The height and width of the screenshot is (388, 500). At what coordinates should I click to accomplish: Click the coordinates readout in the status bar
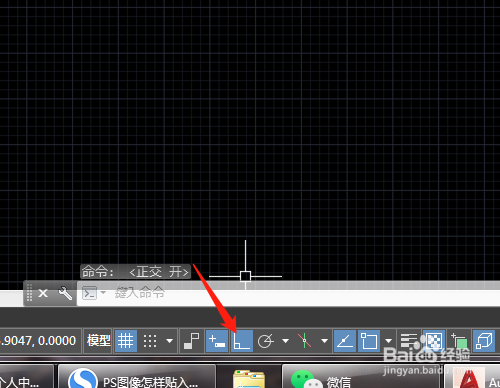[x=38, y=341]
